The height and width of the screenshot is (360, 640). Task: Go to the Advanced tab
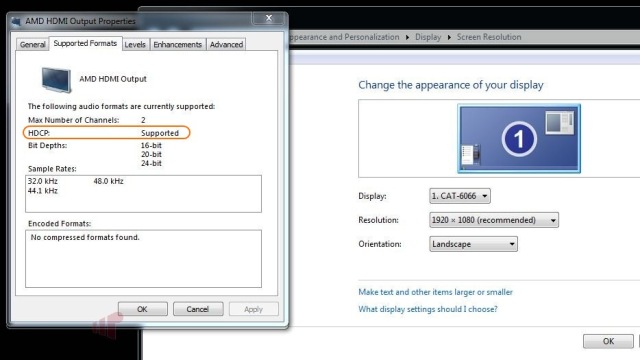point(226,44)
